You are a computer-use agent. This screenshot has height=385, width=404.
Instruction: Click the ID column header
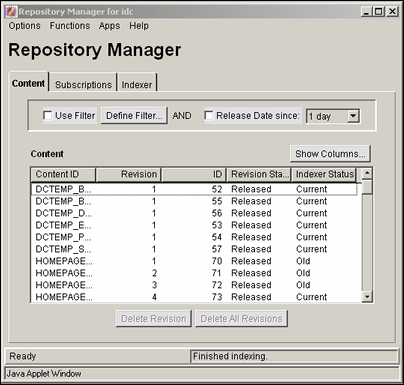click(193, 174)
